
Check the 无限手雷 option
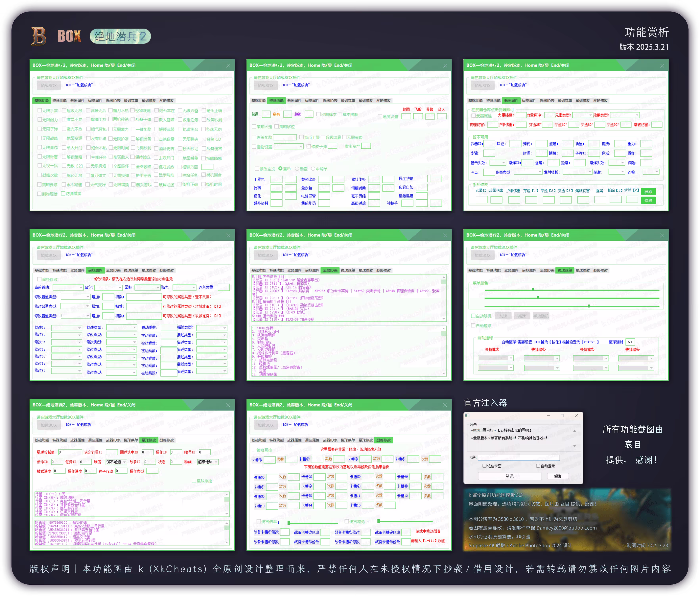[x=39, y=110]
